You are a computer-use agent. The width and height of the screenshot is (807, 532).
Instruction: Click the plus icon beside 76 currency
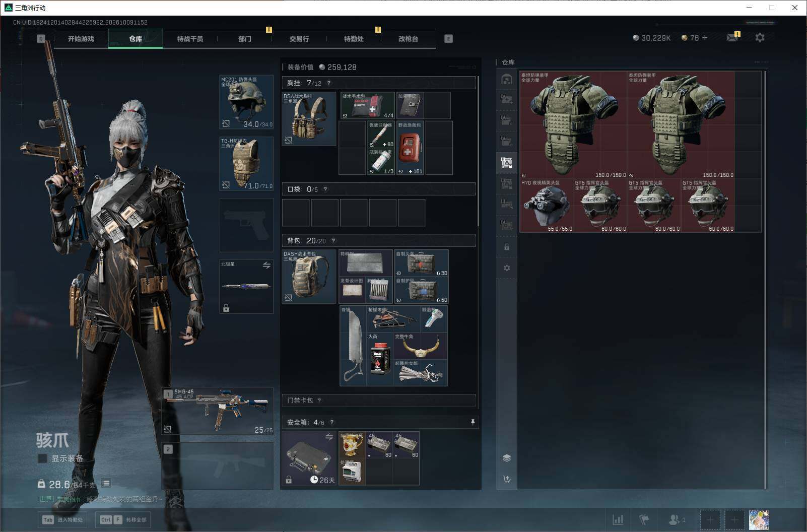pyautogui.click(x=705, y=38)
